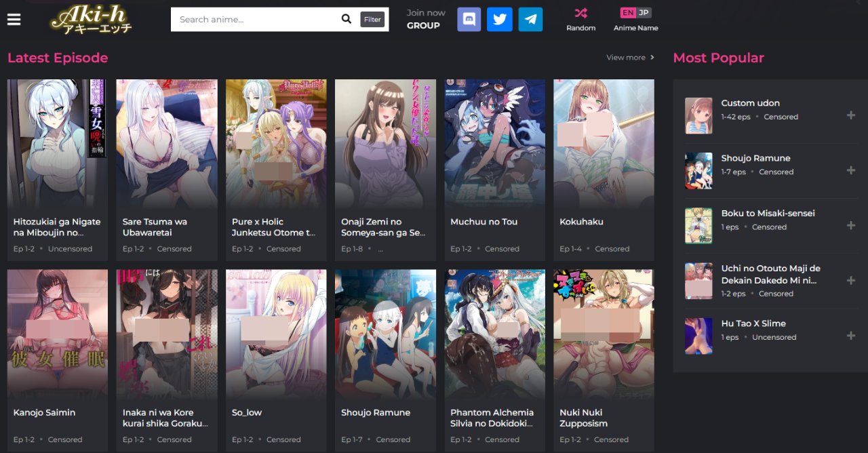Click the Latest Episode heading
868x453 pixels.
(58, 58)
